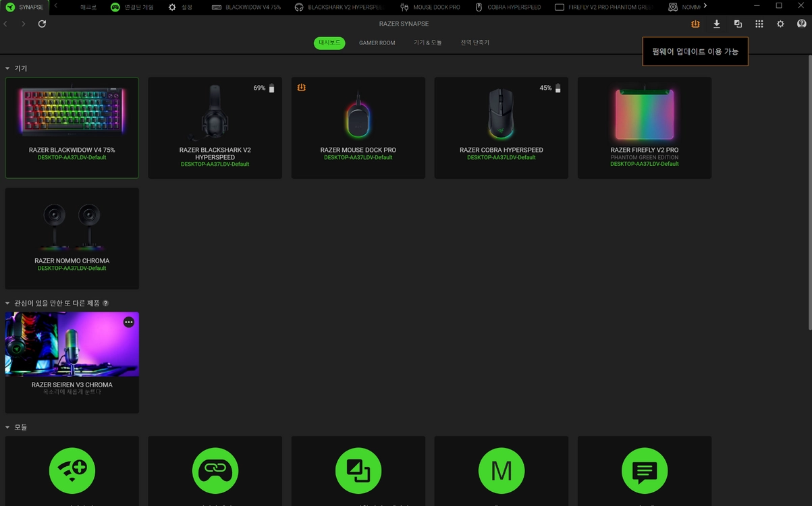Viewport: 812px width, 506px height.
Task: Open the nine-dot apps grid icon
Action: point(759,24)
